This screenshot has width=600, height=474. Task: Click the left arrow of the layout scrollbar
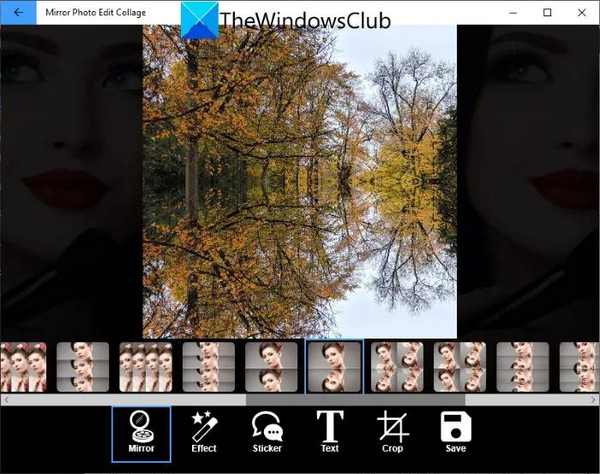(7, 400)
